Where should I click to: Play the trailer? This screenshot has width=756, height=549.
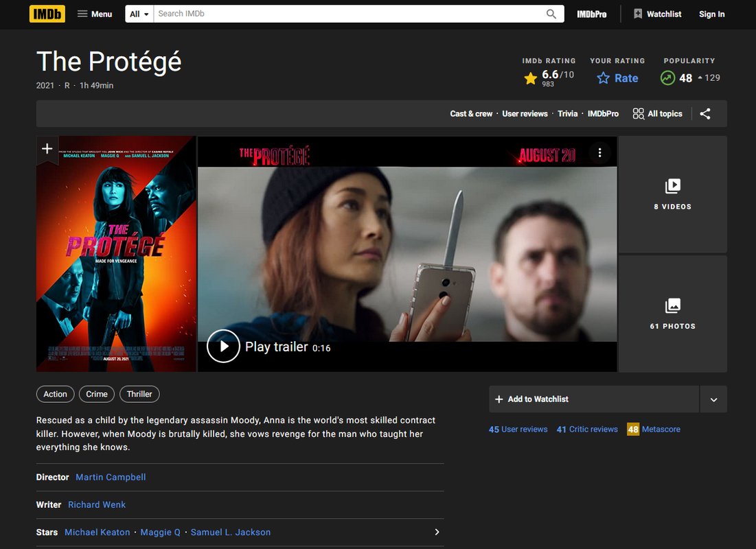[x=223, y=346]
